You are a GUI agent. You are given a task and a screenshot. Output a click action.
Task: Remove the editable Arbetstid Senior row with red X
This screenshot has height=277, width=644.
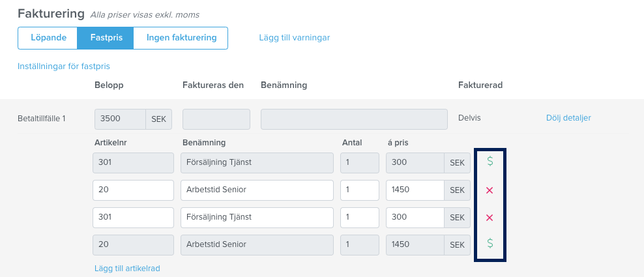[x=489, y=190]
